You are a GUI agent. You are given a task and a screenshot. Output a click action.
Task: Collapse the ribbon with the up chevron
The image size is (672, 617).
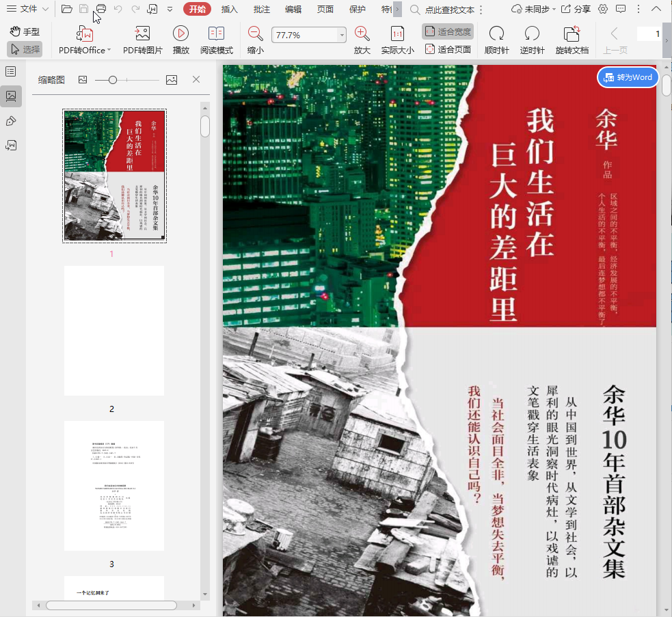(656, 9)
